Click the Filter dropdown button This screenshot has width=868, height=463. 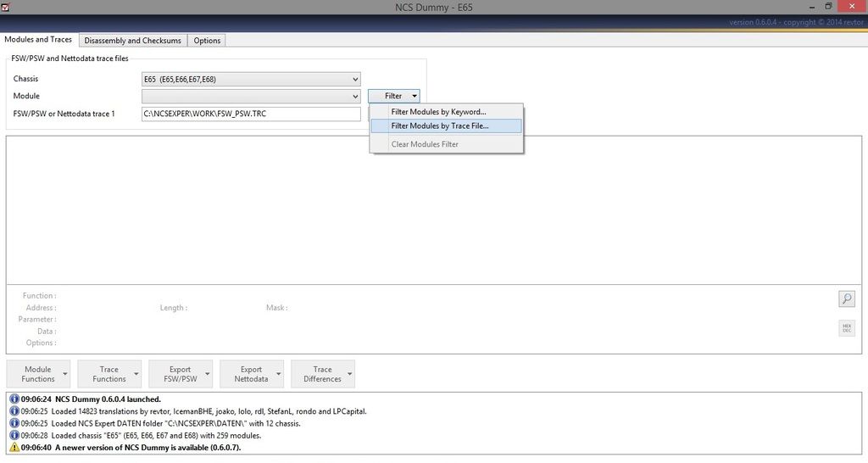coord(393,96)
